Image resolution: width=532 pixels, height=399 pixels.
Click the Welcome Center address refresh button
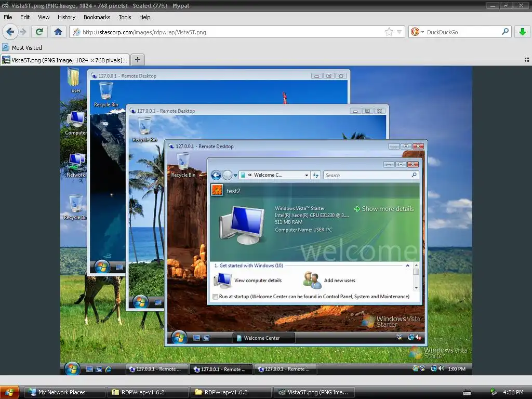pos(315,175)
